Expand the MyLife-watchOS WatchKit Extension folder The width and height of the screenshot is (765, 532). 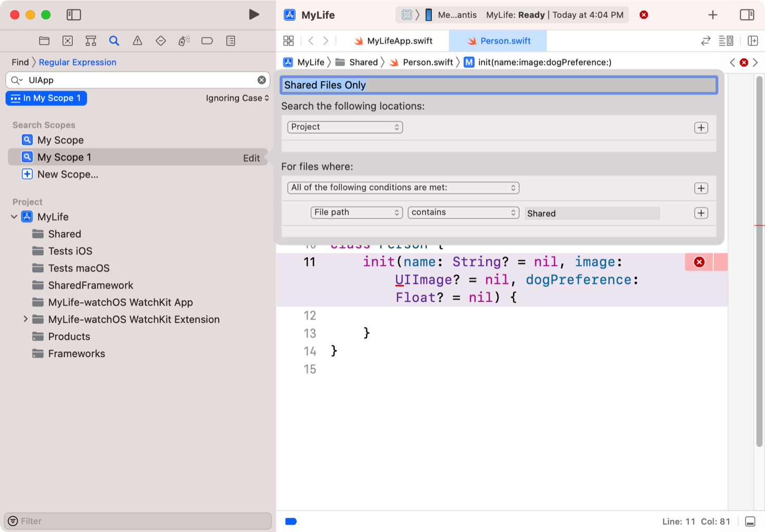click(x=26, y=319)
